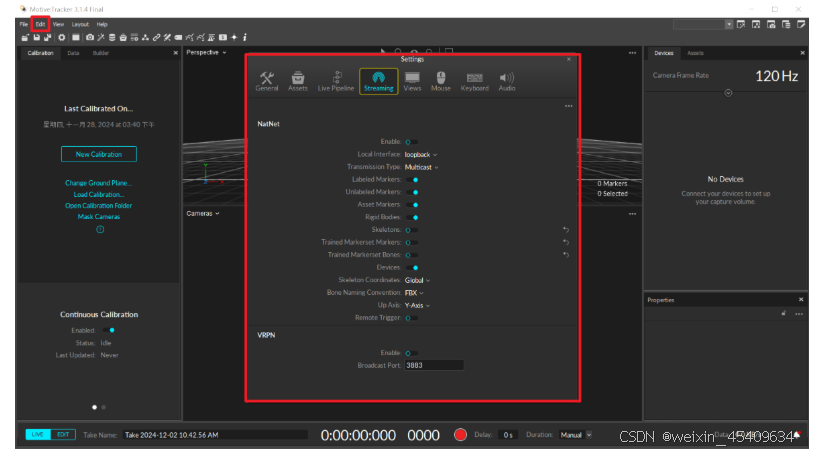Toggle VRPN Enable switch
Screen dimensions: 816x453
pyautogui.click(x=411, y=353)
